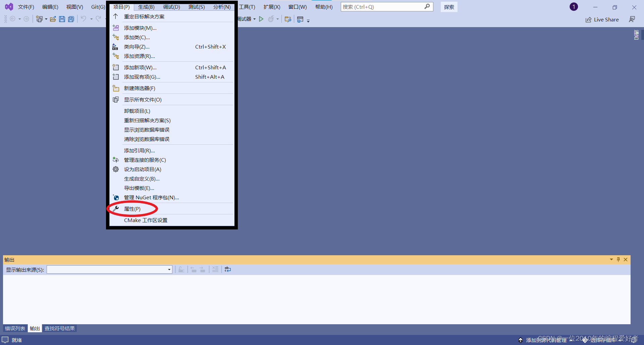
Task: Click the open file folder icon
Action: point(53,19)
